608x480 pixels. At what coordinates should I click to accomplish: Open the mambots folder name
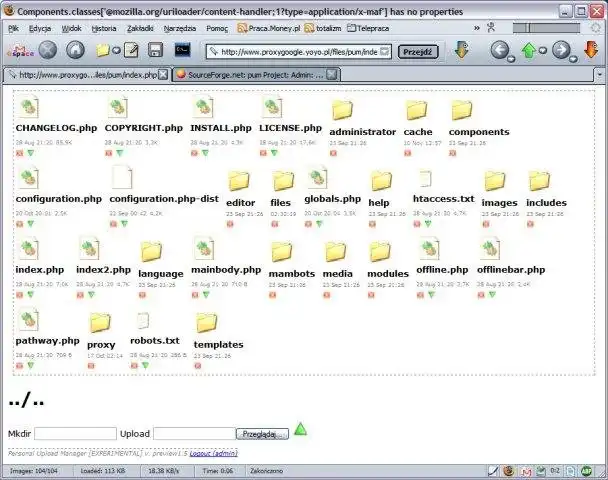[292, 273]
